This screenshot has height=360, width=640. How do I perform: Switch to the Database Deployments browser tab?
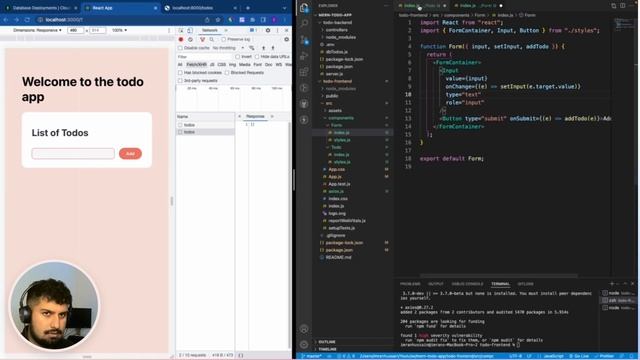tap(41, 8)
